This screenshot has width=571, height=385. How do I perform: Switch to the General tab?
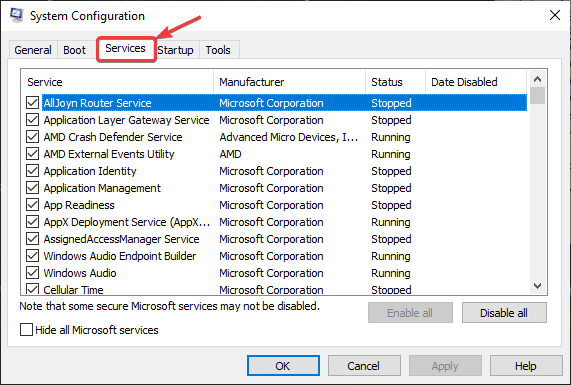[33, 50]
